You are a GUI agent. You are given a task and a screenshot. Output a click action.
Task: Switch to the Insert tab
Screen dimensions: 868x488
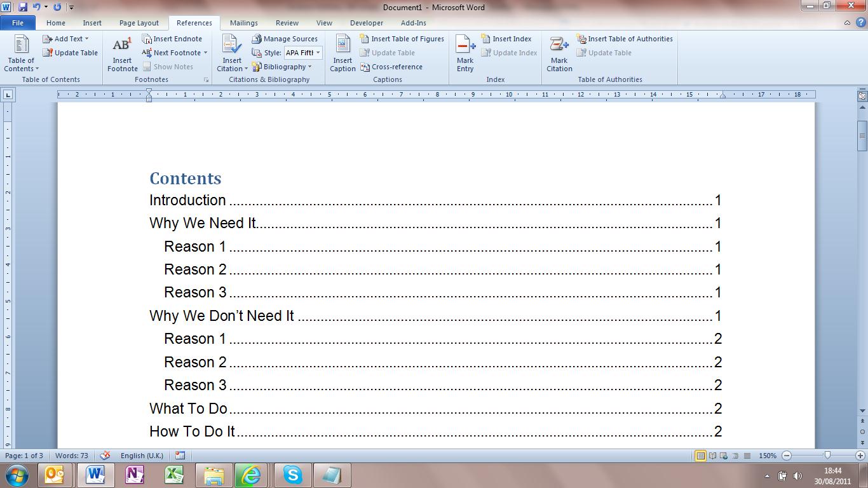(x=92, y=23)
